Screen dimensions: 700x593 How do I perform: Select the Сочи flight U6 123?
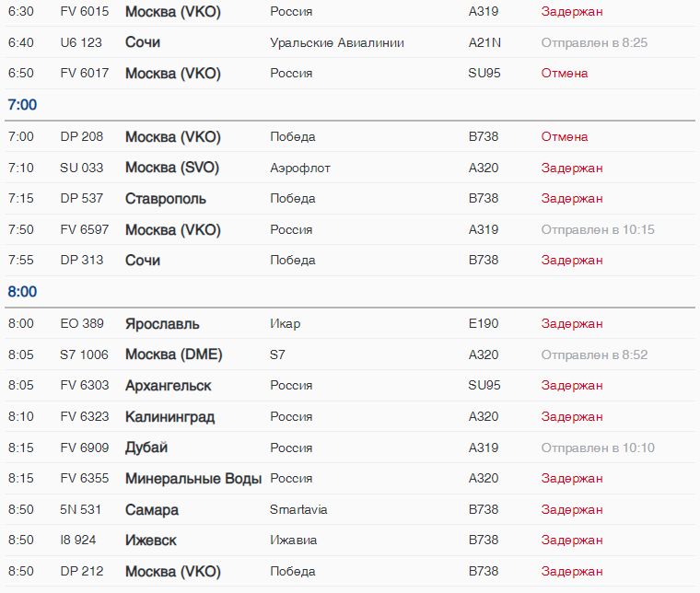[x=350, y=42]
